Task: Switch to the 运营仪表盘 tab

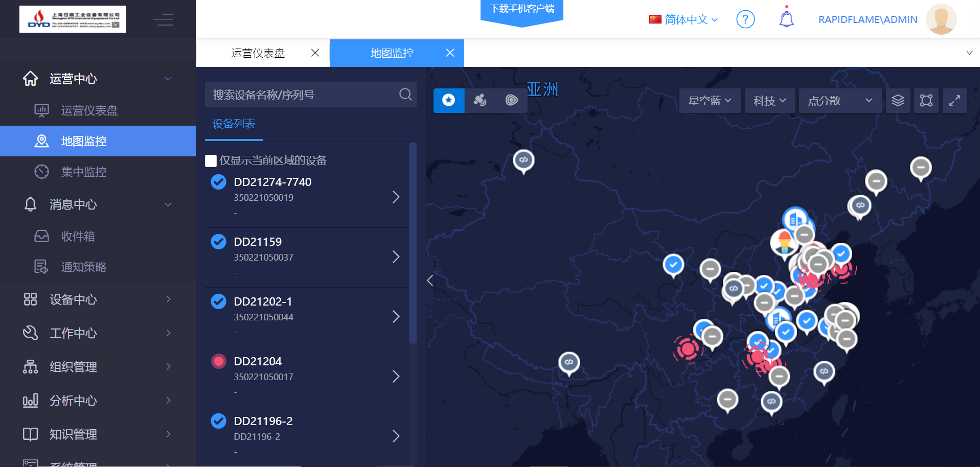Action: tap(258, 53)
